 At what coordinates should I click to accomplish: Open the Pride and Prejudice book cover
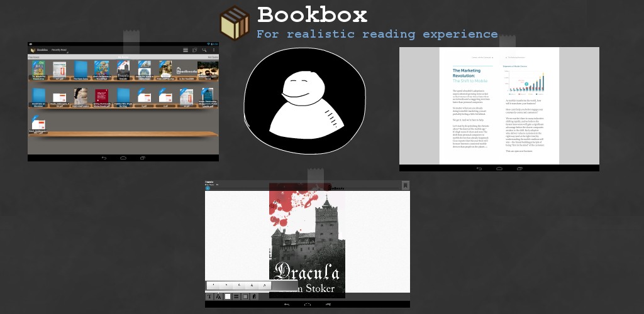pyautogui.click(x=165, y=70)
